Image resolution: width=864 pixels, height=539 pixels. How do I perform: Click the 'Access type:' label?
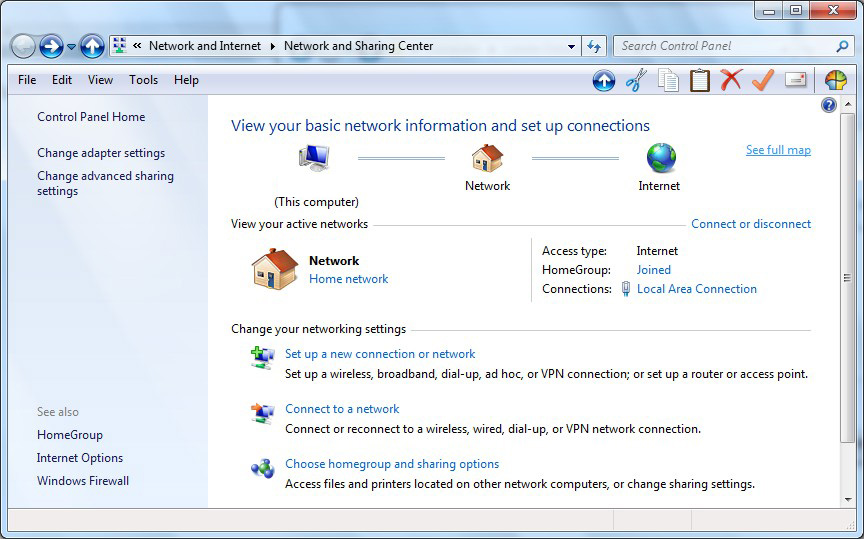pyautogui.click(x=574, y=251)
